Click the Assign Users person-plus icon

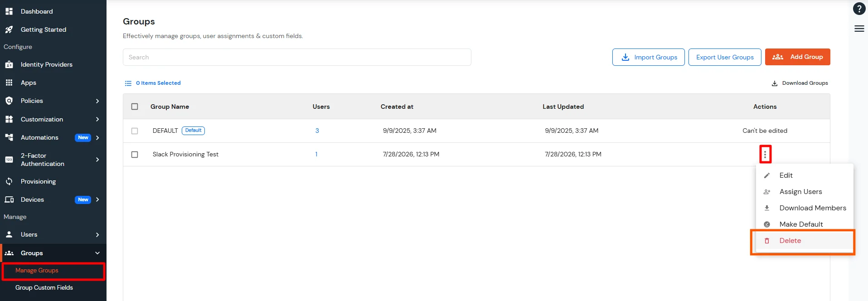[x=767, y=192]
